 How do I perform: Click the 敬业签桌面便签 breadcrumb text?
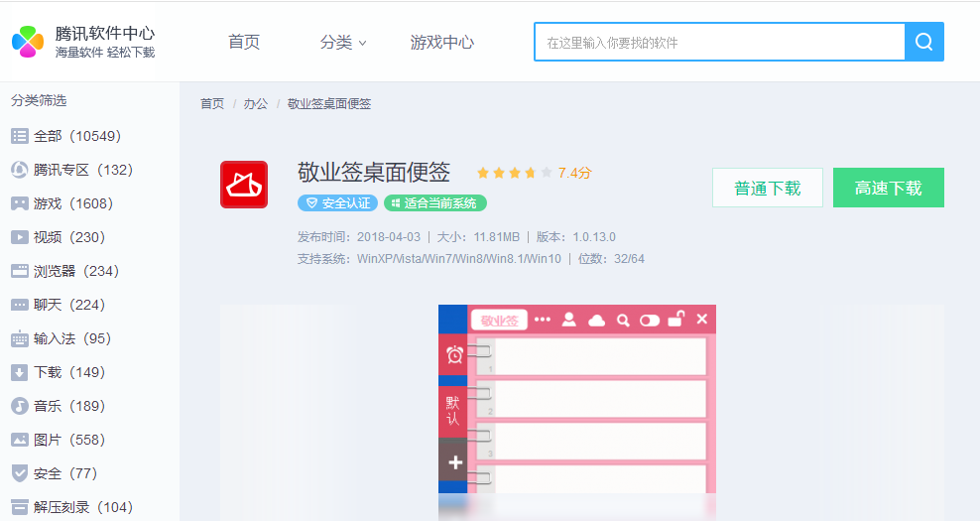(329, 104)
